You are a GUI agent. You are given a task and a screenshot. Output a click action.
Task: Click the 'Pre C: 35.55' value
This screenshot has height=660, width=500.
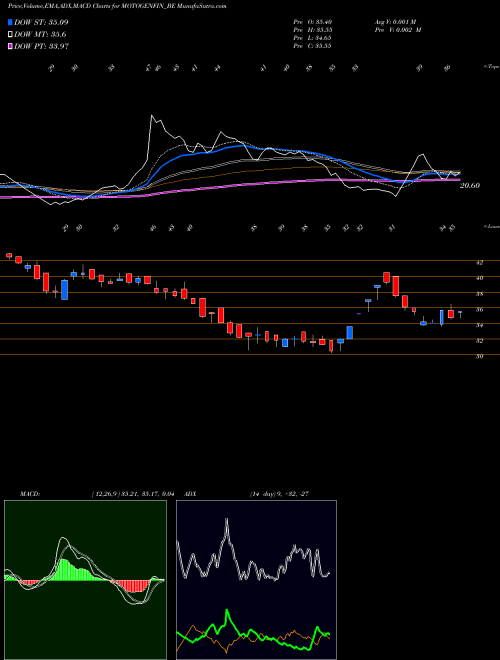(313, 46)
